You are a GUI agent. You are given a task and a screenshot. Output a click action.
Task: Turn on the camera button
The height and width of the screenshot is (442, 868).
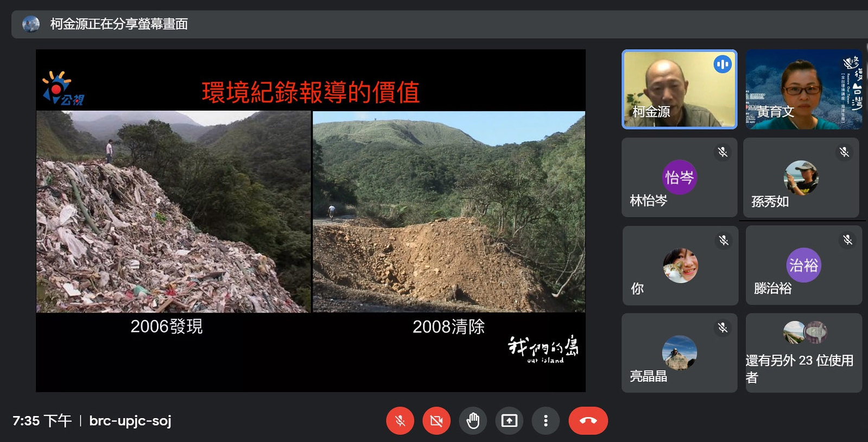click(436, 421)
